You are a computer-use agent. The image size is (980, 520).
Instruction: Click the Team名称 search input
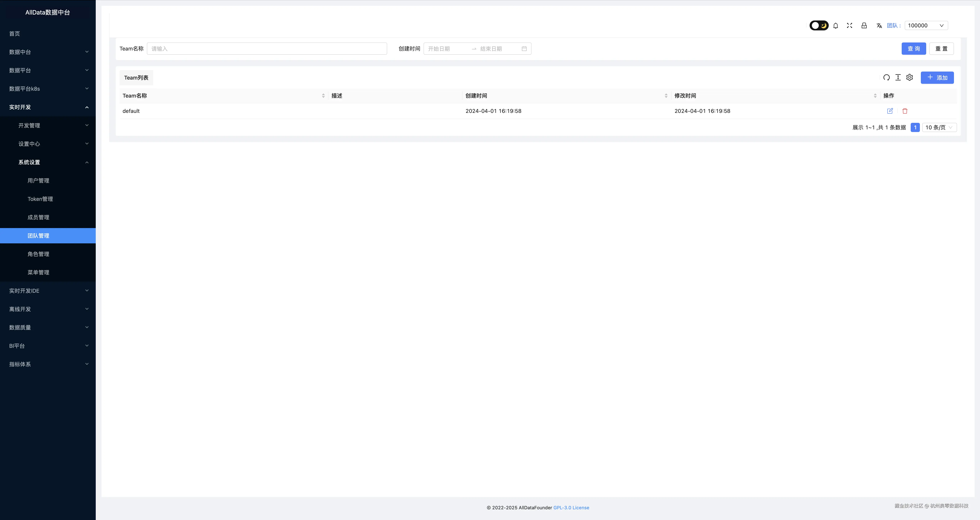[x=267, y=49]
